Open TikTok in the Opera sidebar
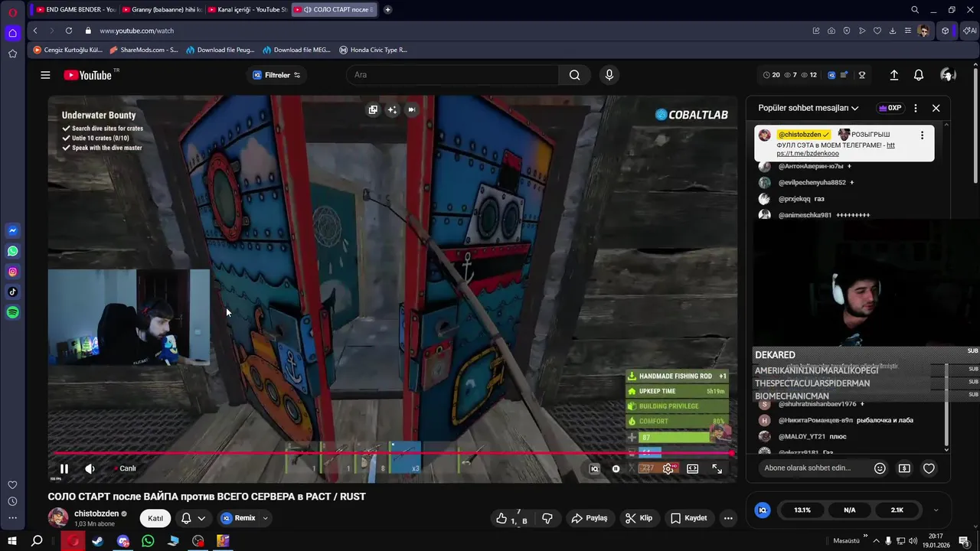Image resolution: width=980 pixels, height=551 pixels. 12,292
